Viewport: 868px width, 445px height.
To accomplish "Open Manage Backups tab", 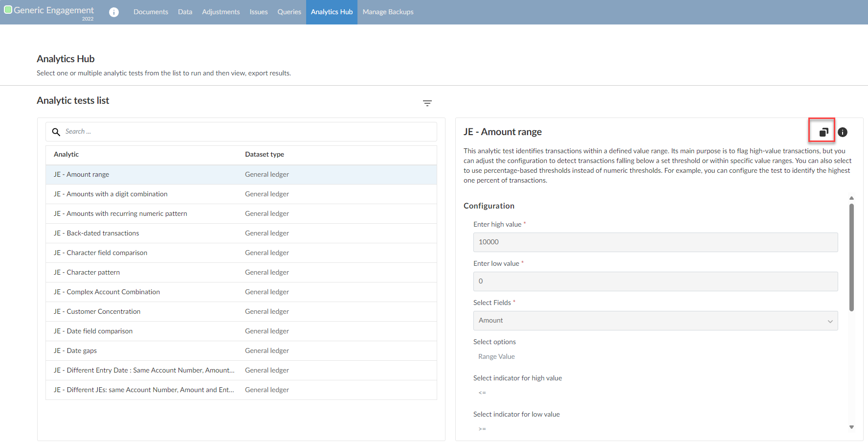I will (388, 12).
